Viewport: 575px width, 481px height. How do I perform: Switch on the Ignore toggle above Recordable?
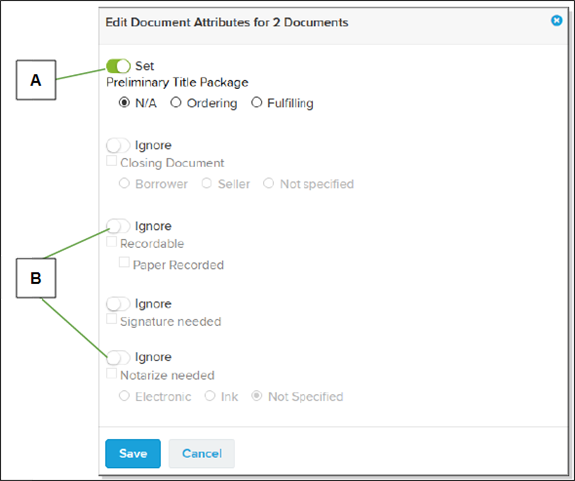click(118, 226)
